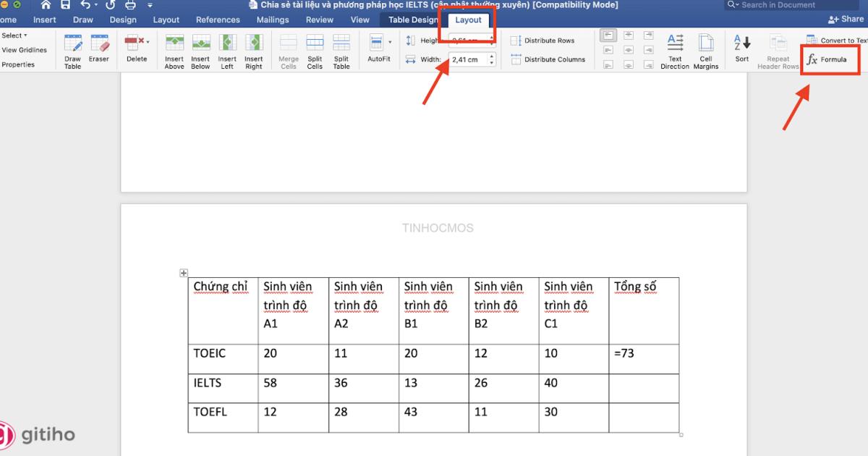Open search options magnifier dropdown
This screenshot has height=456, width=868.
pos(734,5)
